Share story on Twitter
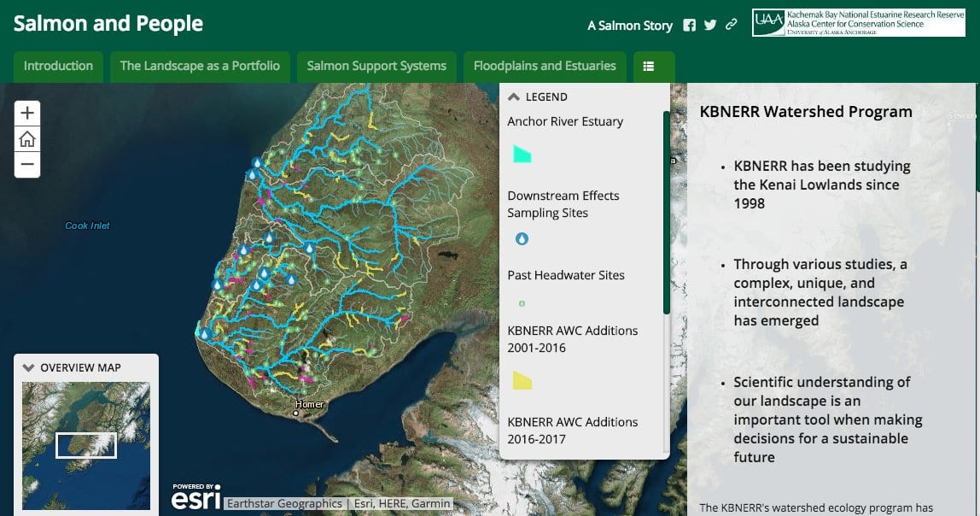980x516 pixels. coord(710,26)
